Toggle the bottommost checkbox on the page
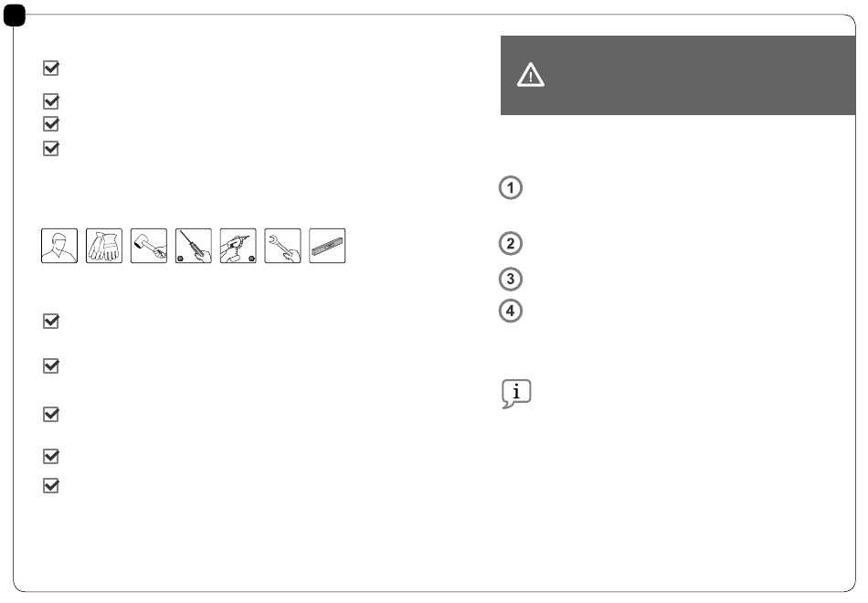Screen dimensions: 868x603 (x=51, y=486)
